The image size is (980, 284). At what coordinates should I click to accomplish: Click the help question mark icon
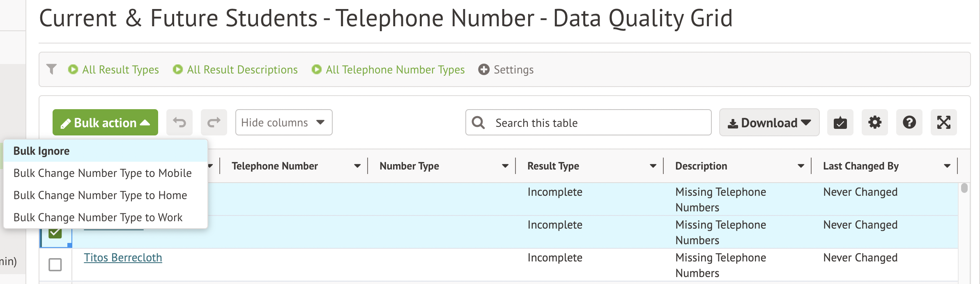[909, 122]
